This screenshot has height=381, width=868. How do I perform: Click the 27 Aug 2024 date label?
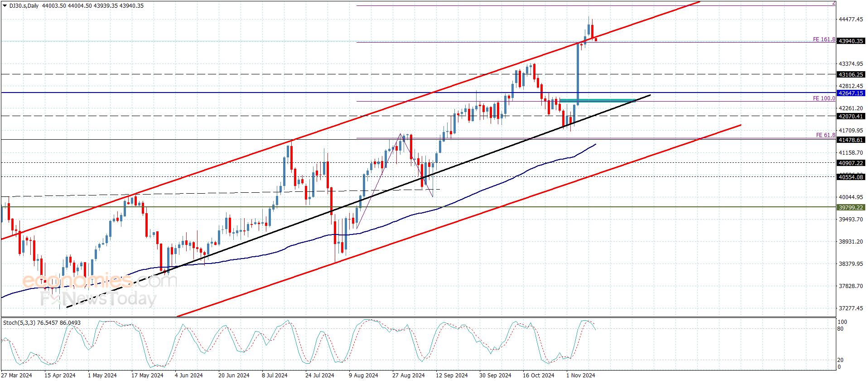click(409, 376)
